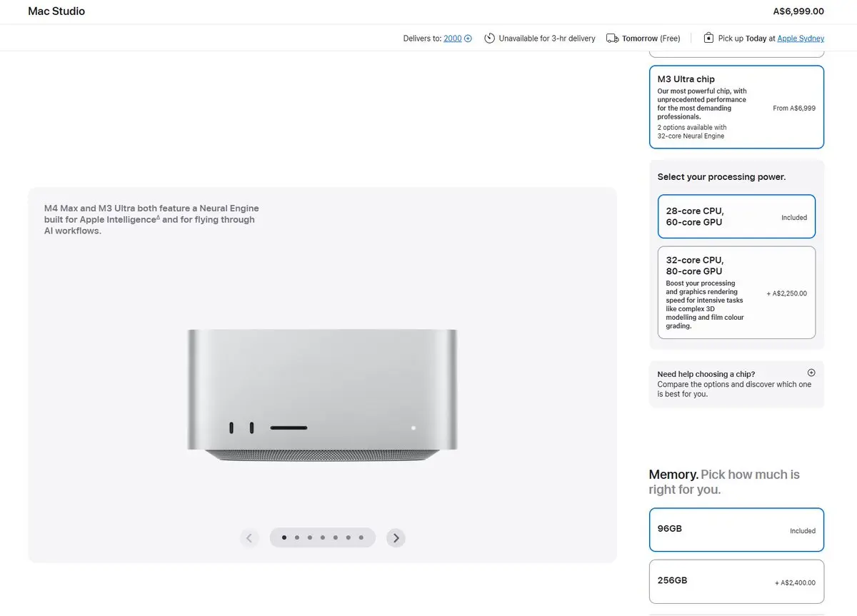Click the '+ A$2,250.00' upgrade price
The image size is (857, 616).
point(787,293)
